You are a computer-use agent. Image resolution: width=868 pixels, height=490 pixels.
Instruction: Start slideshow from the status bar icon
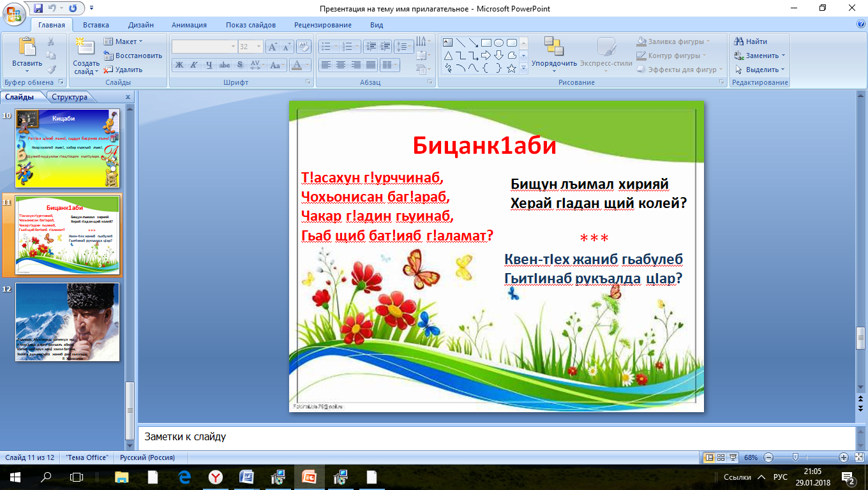[x=734, y=457]
